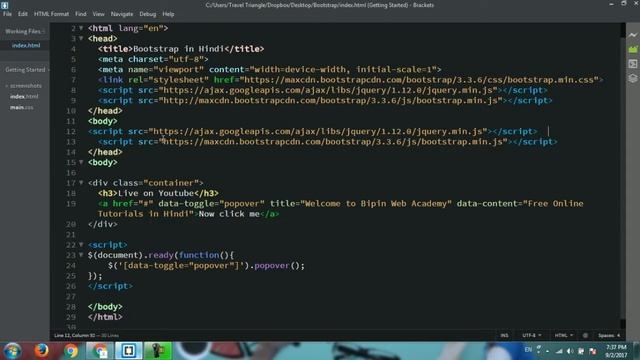The height and width of the screenshot is (360, 640).
Task: Collapse the script fold arrow on line 22
Action: pos(81,244)
